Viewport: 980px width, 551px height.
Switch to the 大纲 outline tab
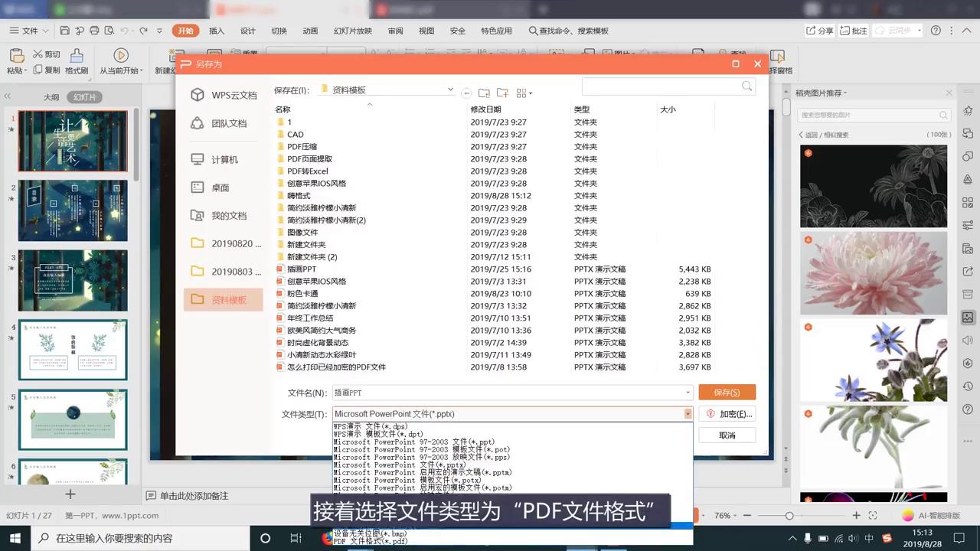[x=51, y=97]
